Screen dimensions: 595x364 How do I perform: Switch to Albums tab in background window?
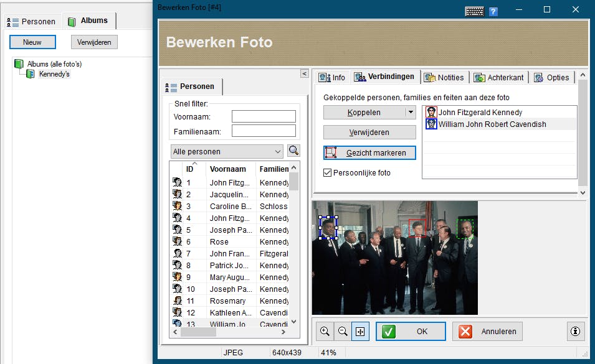[x=89, y=21]
